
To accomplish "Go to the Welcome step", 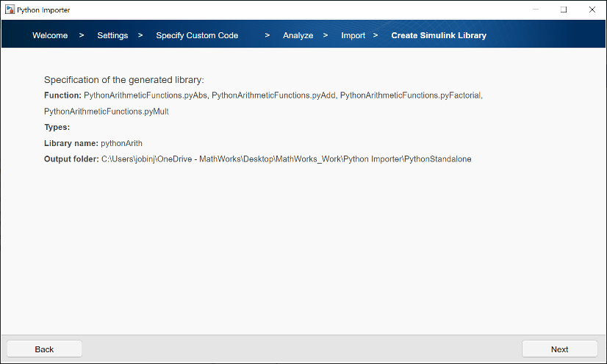I will point(50,35).
